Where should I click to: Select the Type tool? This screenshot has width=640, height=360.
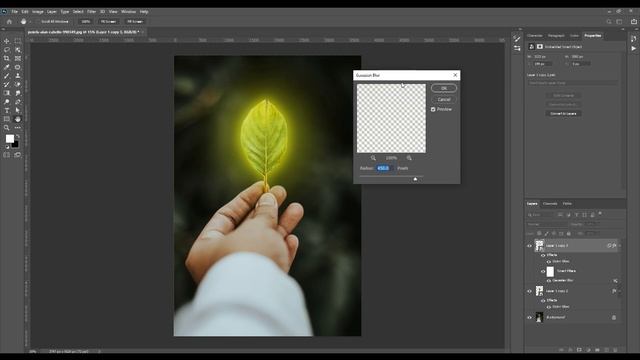7,110
